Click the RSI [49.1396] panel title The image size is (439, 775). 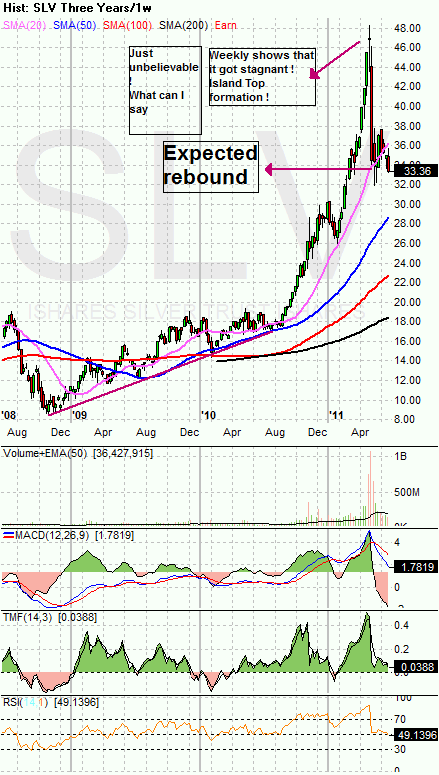pyautogui.click(x=50, y=701)
